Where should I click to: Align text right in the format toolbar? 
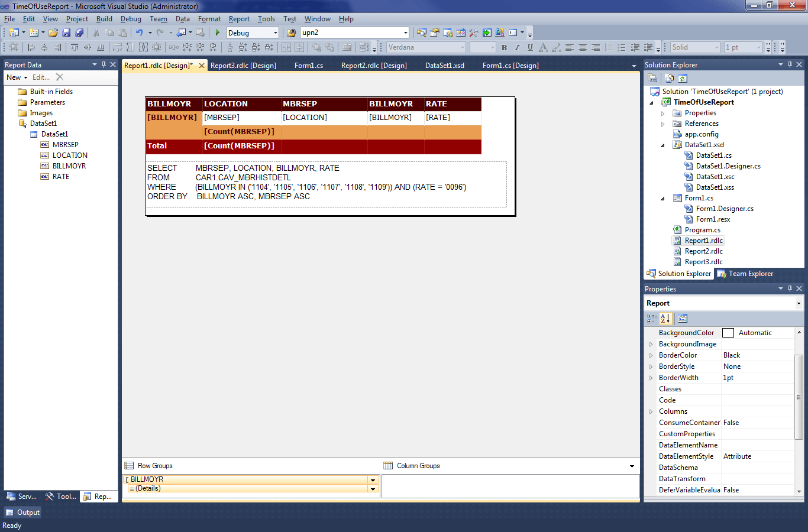coord(596,47)
